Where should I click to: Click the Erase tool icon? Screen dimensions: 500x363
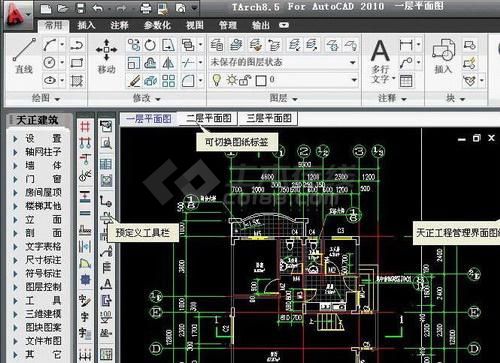click(x=134, y=81)
